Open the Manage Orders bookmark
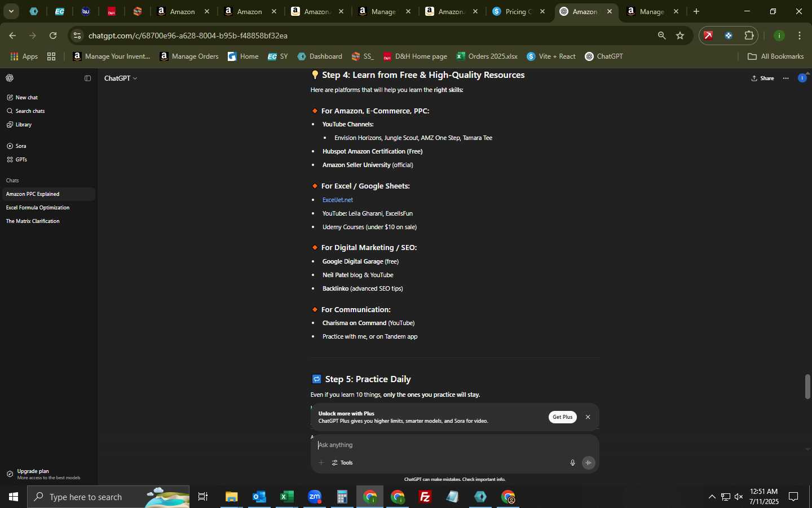The width and height of the screenshot is (812, 508). 189,56
